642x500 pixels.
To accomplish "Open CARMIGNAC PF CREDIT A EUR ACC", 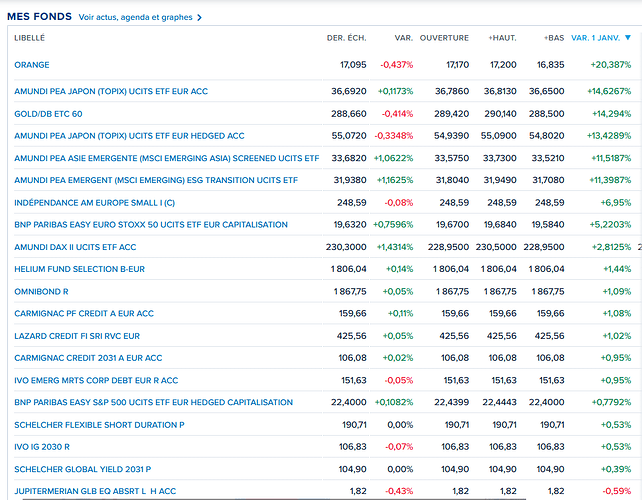I will [x=84, y=313].
